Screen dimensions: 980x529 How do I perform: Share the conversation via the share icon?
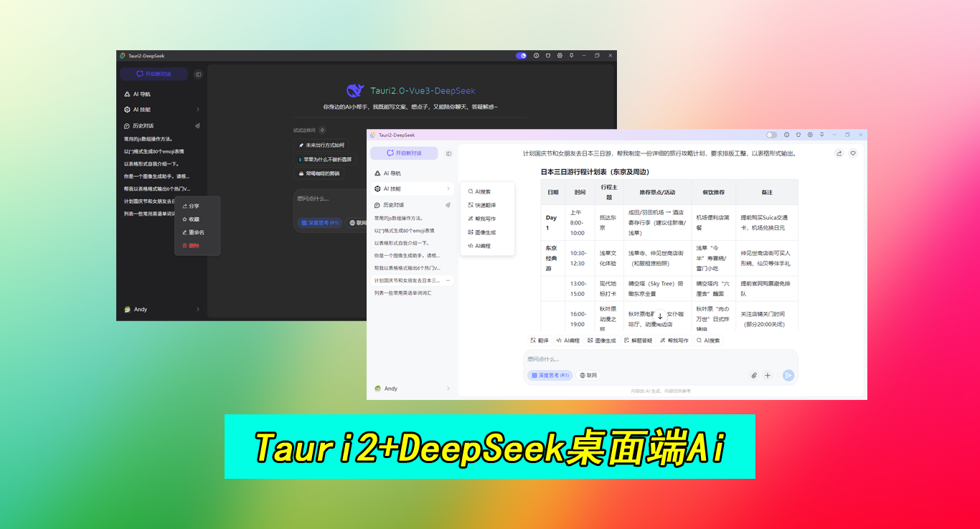839,153
